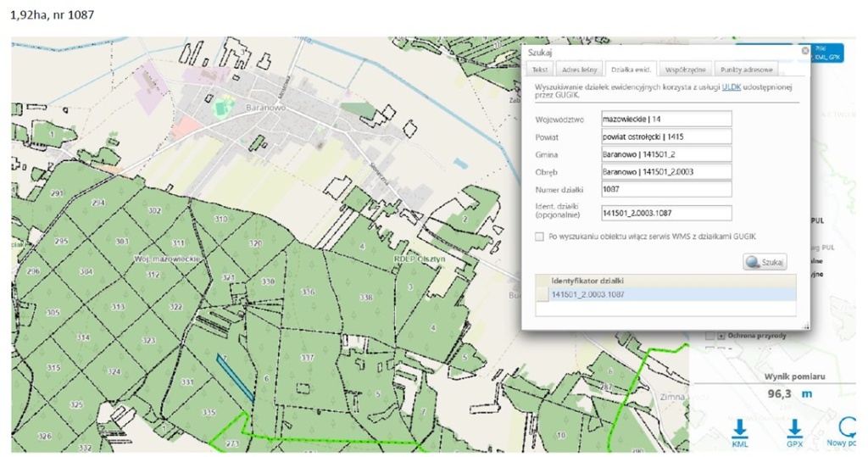This screenshot has width=868, height=457.
Task: Open the Powiat selection field
Action: 665,137
